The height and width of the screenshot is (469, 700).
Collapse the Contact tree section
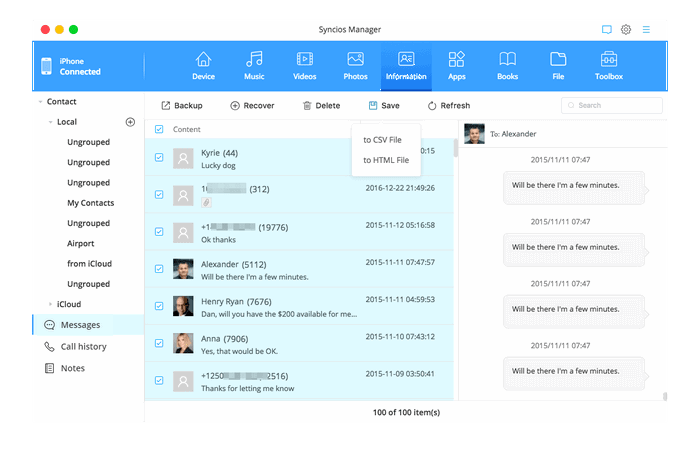click(x=40, y=102)
